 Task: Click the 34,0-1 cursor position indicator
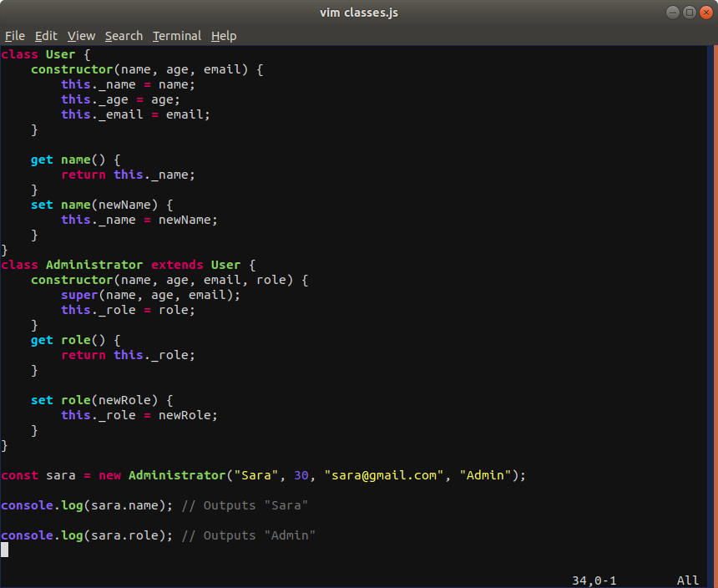[x=594, y=580]
